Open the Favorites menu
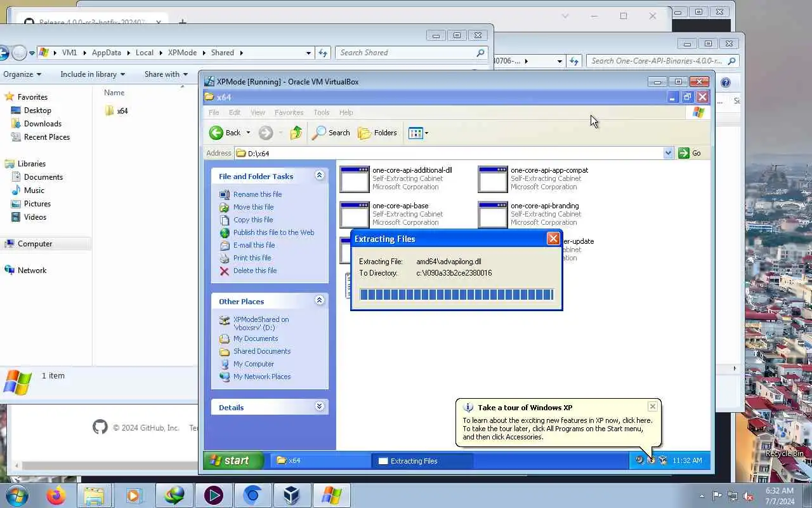The height and width of the screenshot is (508, 812). pyautogui.click(x=289, y=112)
